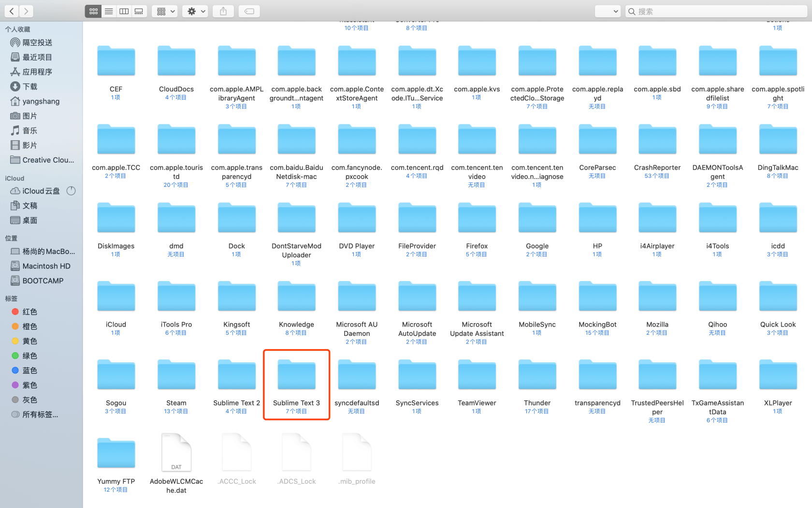This screenshot has height=508, width=812.
Task: Select 杨尚的MacBo... in sidebar
Action: [x=43, y=252]
